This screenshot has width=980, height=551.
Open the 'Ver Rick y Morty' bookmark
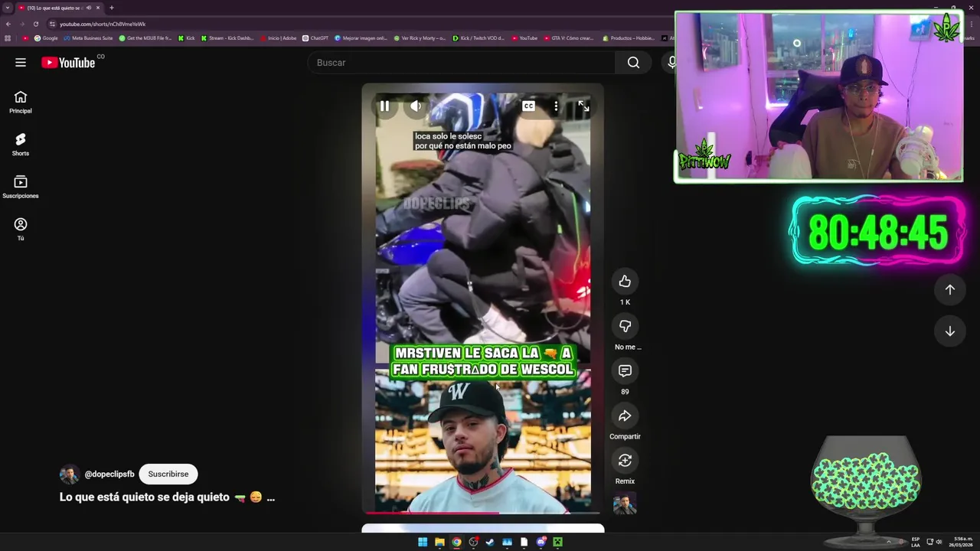[x=420, y=37]
